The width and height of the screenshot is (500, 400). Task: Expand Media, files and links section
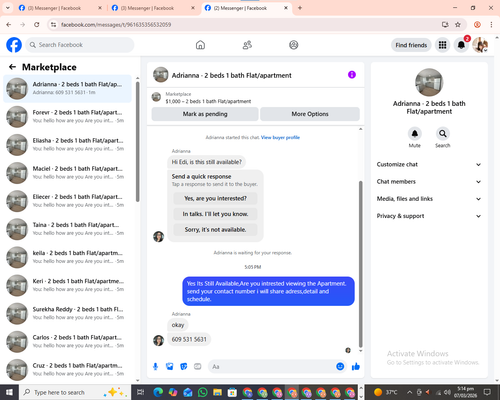[429, 199]
